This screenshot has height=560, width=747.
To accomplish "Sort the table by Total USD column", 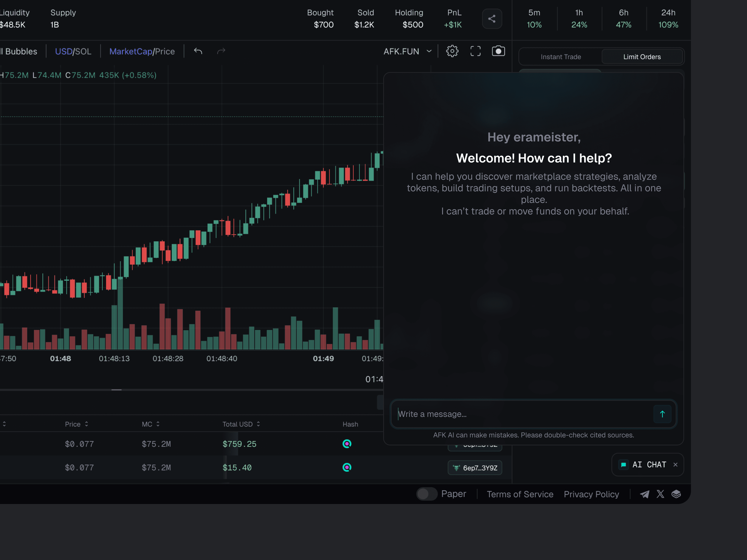I will (241, 424).
